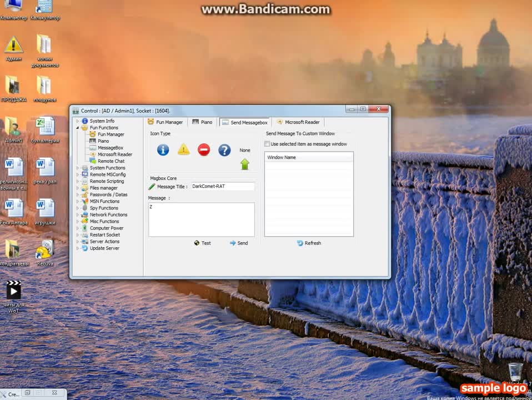The image size is (532, 400).
Task: Click the Компьютер desktop icon
Action: (x=13, y=11)
